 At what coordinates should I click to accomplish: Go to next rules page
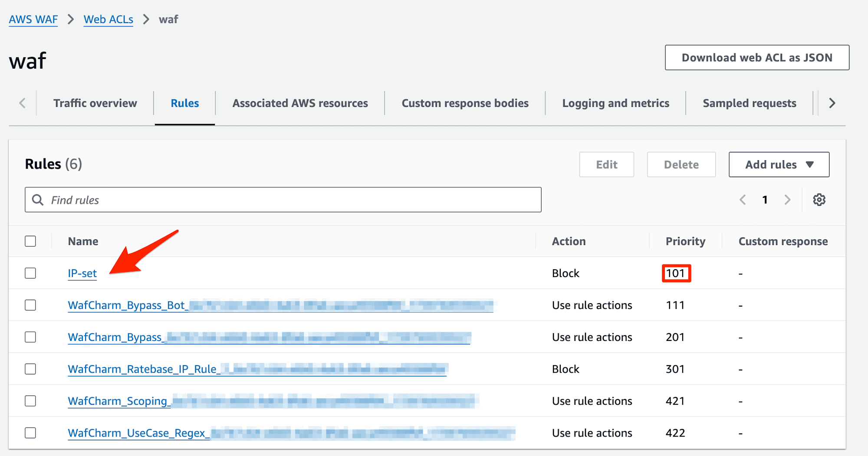point(787,200)
